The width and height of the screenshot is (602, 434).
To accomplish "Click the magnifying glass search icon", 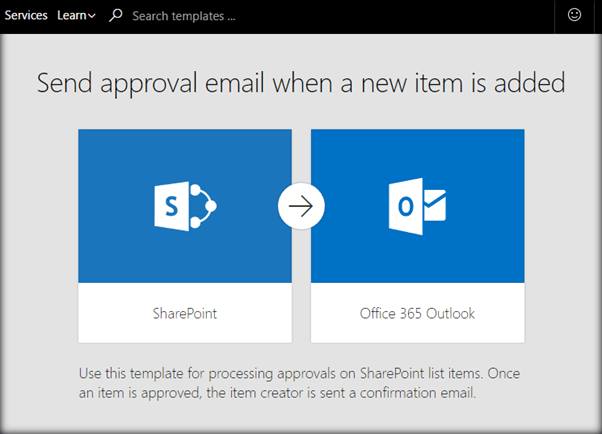I will [x=116, y=16].
